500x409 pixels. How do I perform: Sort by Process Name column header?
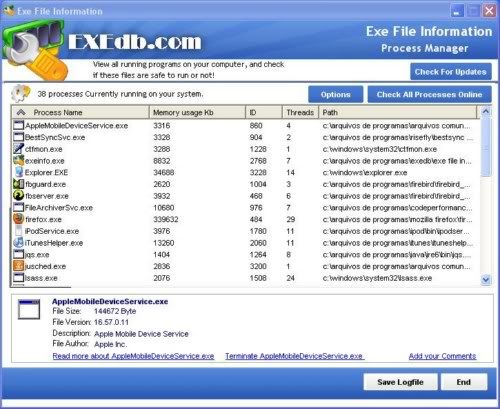80,112
